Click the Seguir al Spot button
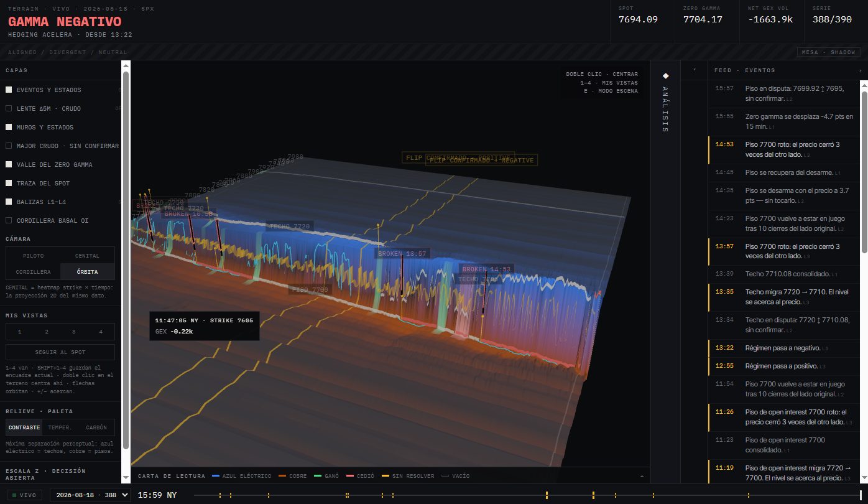Screen dimensions: 868x504 tap(60, 352)
